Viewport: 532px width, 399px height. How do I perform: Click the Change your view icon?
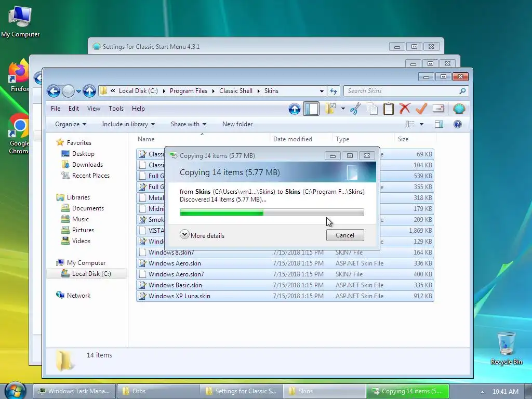(x=410, y=124)
